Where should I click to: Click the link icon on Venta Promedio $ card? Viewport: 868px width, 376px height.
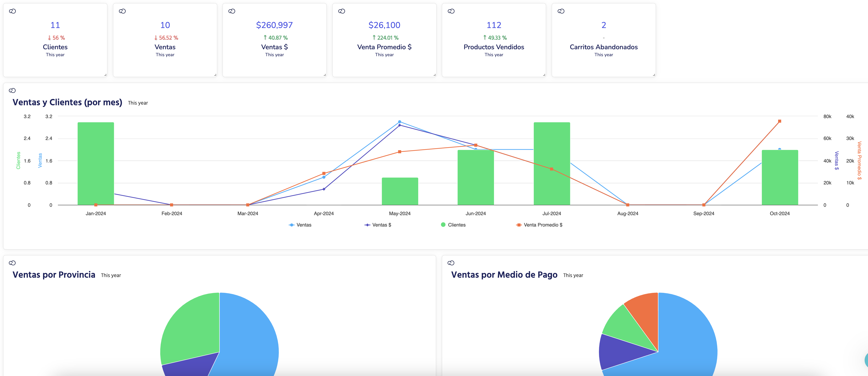342,11
